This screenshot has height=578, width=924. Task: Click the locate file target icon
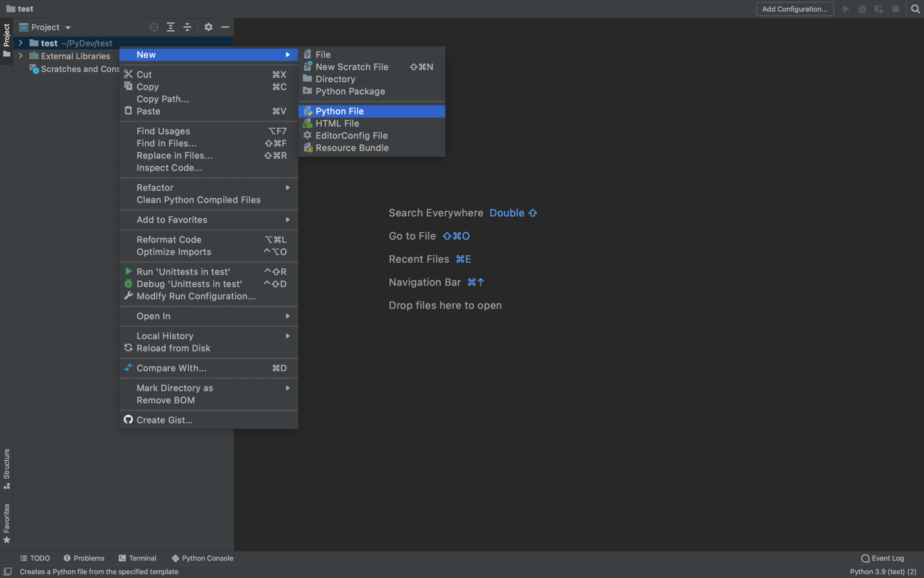[x=154, y=27]
